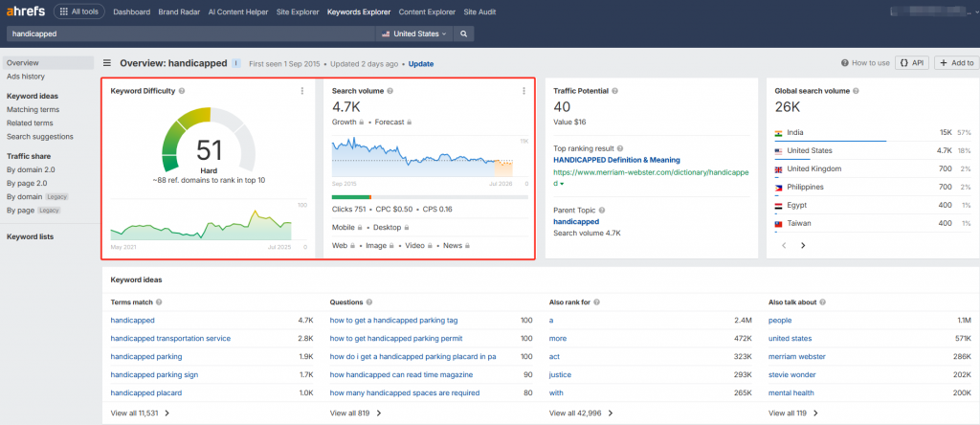Open Search volume card options menu
The image size is (980, 425).
click(523, 91)
